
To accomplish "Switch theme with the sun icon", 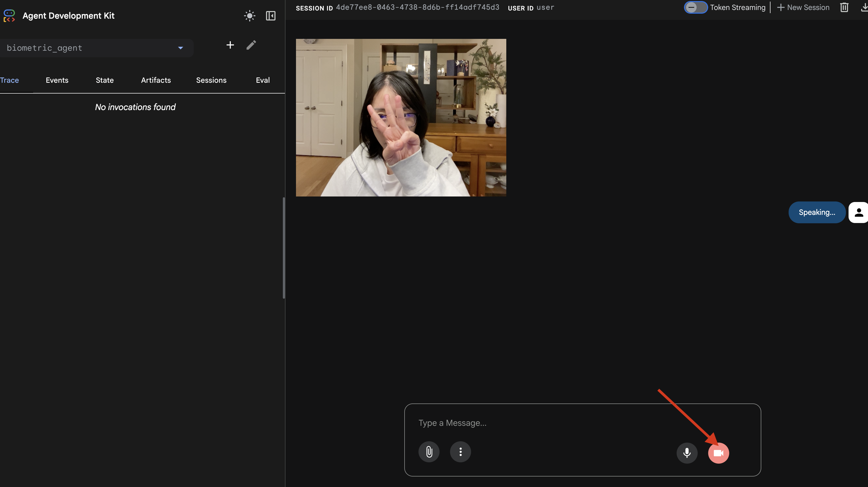I will 249,16.
